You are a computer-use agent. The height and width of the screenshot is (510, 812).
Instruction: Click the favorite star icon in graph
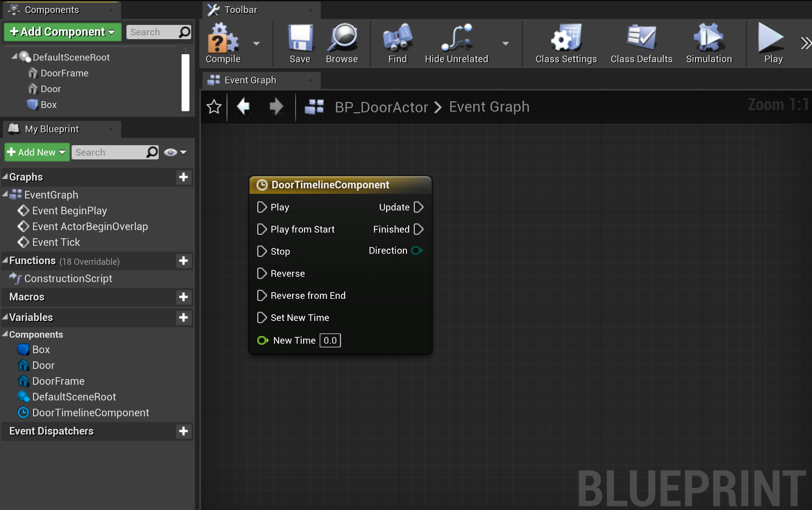tap(214, 107)
